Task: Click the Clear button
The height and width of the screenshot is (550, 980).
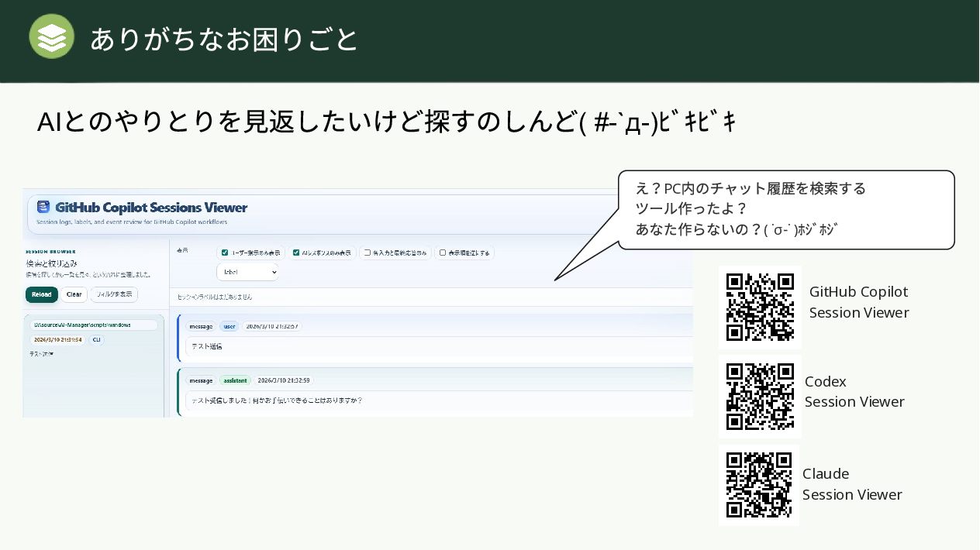Action: click(74, 294)
